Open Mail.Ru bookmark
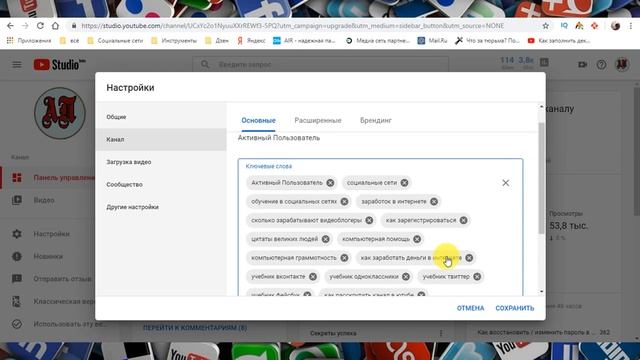The width and height of the screenshot is (640, 360). pos(433,40)
